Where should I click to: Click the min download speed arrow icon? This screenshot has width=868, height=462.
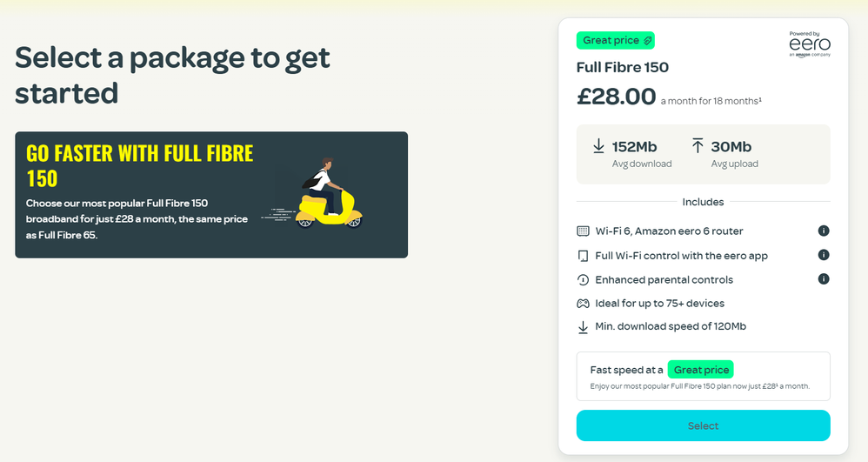[583, 327]
